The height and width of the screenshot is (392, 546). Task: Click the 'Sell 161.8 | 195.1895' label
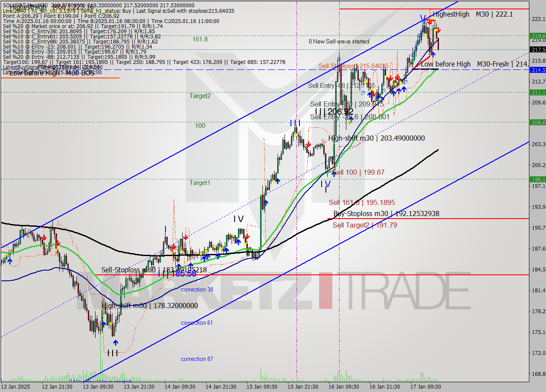tap(362, 203)
